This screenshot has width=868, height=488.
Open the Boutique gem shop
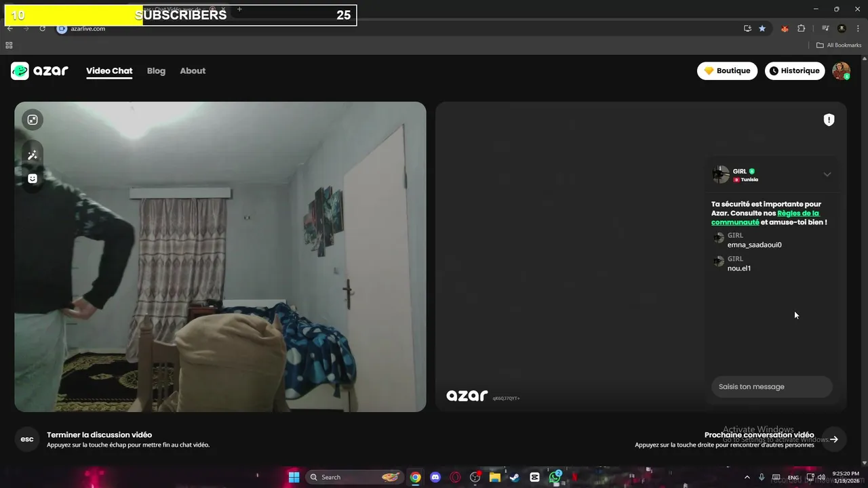tap(727, 70)
